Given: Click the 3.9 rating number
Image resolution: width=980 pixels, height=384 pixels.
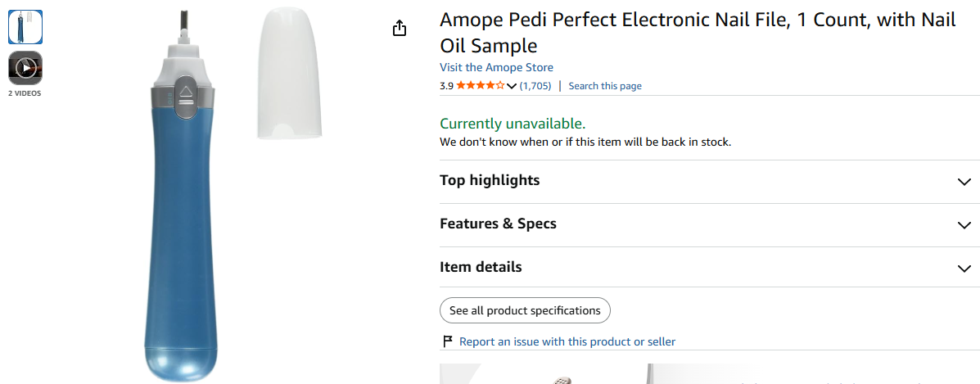Looking at the screenshot, I should coord(446,86).
